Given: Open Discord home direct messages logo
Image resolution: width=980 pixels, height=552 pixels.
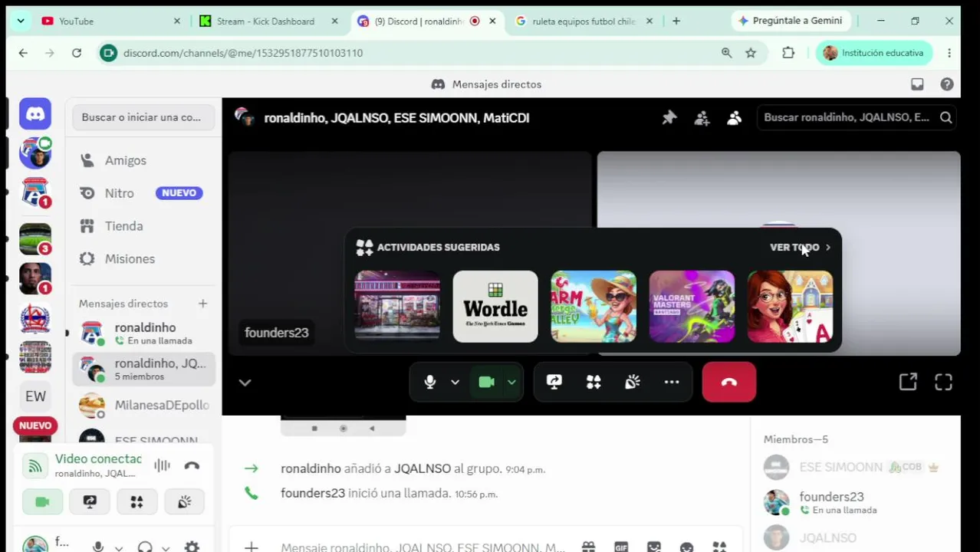Looking at the screenshot, I should point(35,114).
